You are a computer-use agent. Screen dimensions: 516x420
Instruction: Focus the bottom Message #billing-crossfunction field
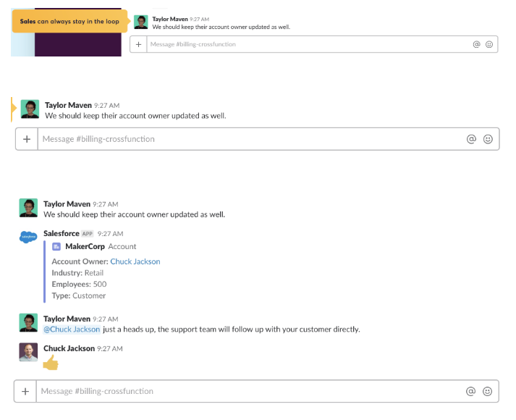tap(250, 391)
